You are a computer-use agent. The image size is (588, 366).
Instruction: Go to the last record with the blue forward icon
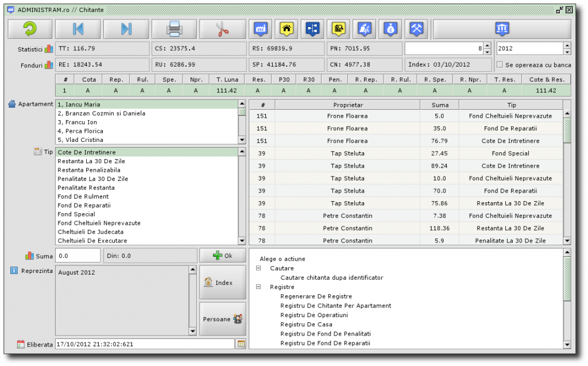[x=126, y=29]
